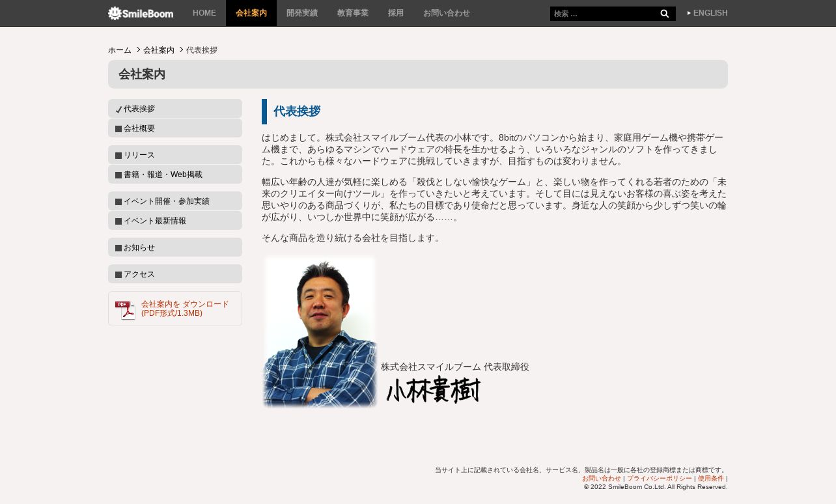The height and width of the screenshot is (504, 836).
Task: Click the ホーム breadcrumb link
Action: (x=120, y=50)
